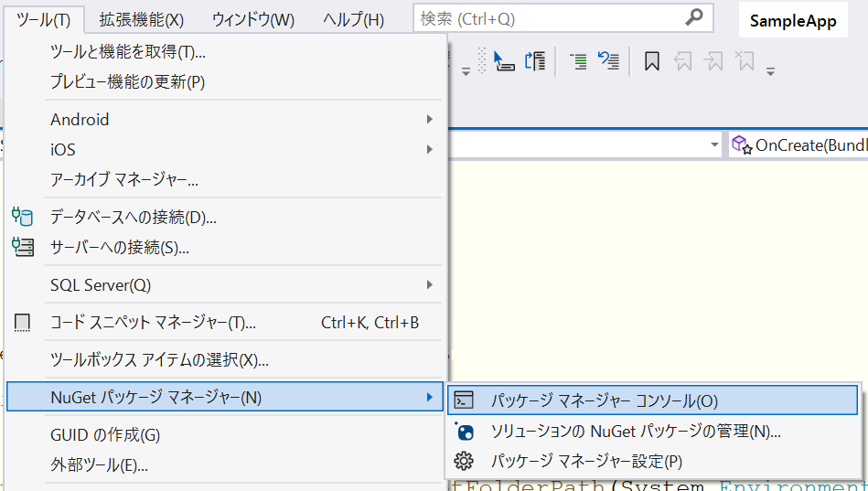The height and width of the screenshot is (491, 868).
Task: Open コード スニペット マネージャー(T)... entry
Action: coord(224,322)
